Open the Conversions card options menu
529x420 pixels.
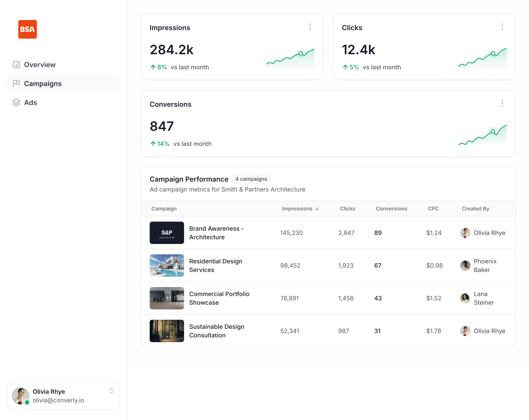[x=502, y=103]
